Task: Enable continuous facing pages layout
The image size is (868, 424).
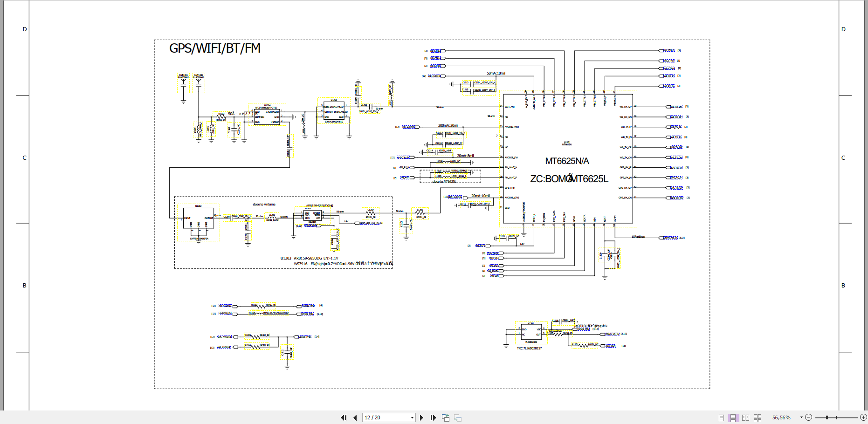Action: click(x=758, y=417)
